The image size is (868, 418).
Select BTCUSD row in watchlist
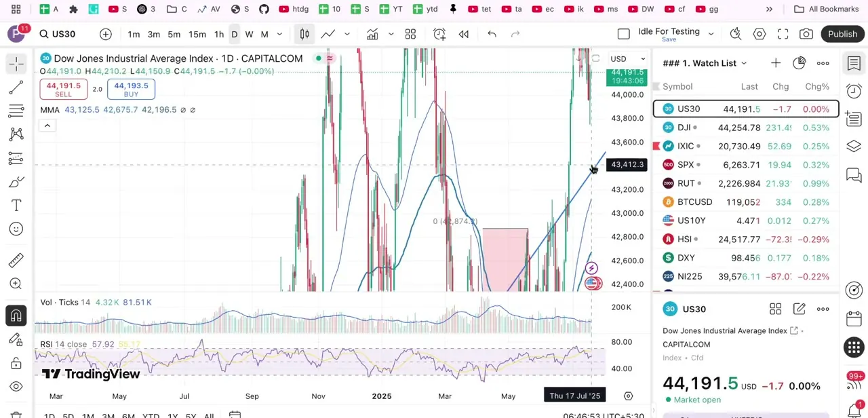click(746, 202)
